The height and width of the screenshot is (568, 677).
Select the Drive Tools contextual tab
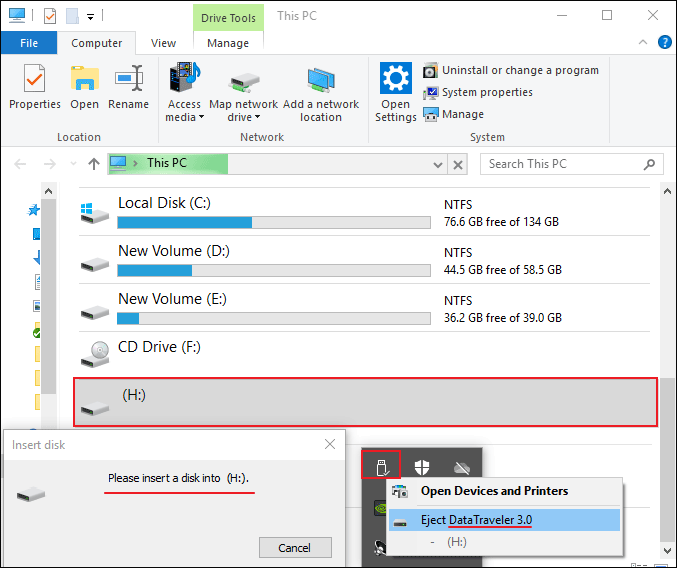click(x=228, y=18)
